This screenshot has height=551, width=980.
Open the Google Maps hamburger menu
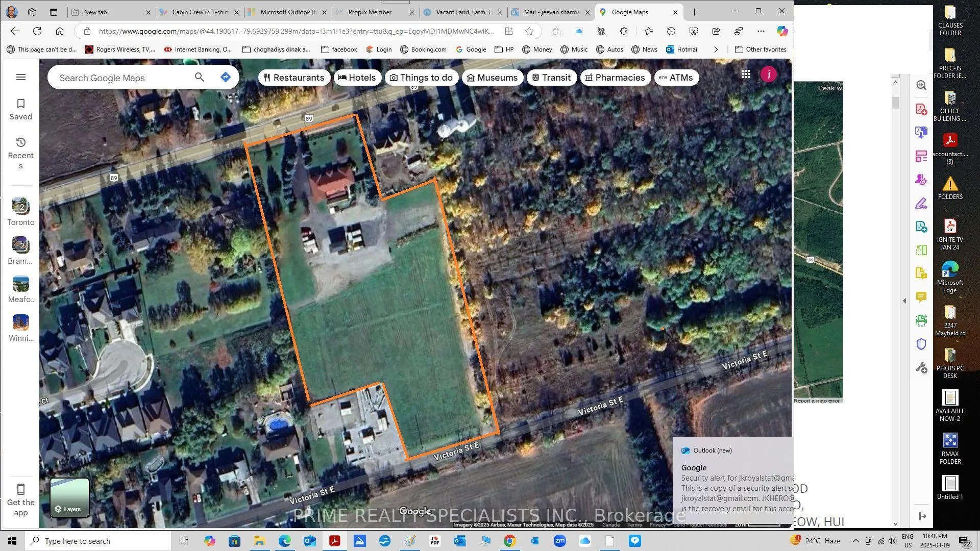[x=21, y=77]
